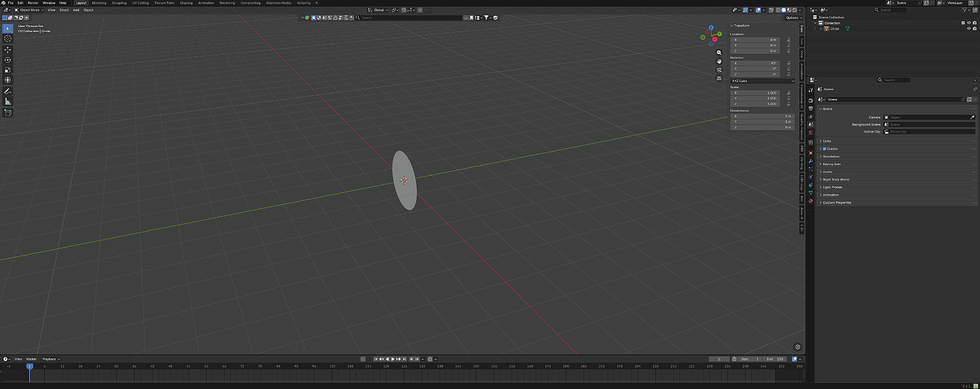This screenshot has width=980, height=389.
Task: Open the timeline Playback popover
Action: coord(51,359)
